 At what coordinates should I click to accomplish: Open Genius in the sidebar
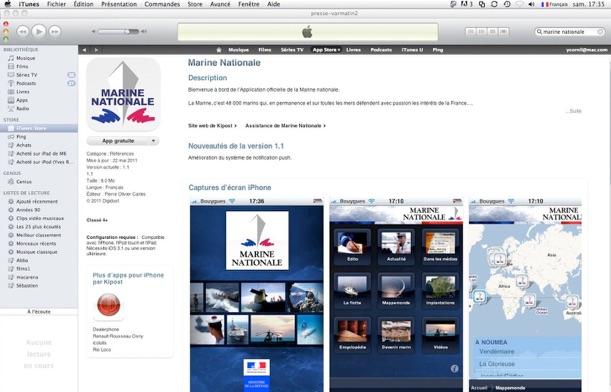tap(24, 182)
